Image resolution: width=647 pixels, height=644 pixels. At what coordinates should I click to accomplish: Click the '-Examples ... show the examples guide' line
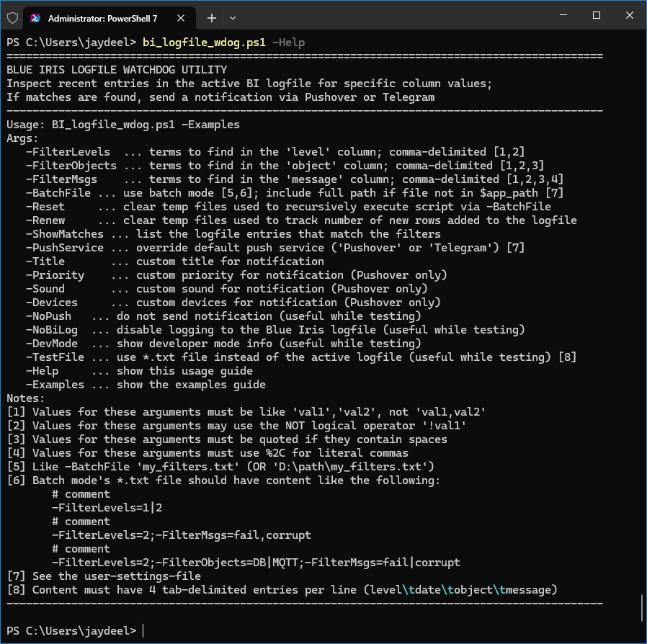(146, 385)
